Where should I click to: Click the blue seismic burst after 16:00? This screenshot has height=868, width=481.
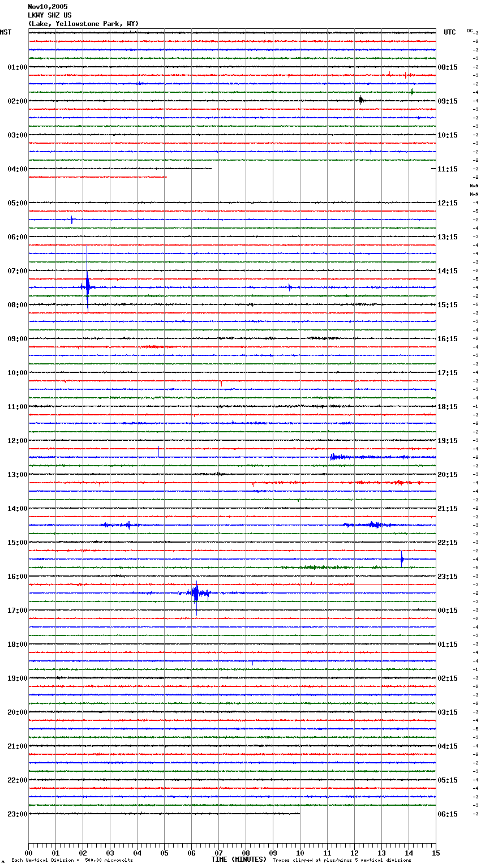point(195,593)
